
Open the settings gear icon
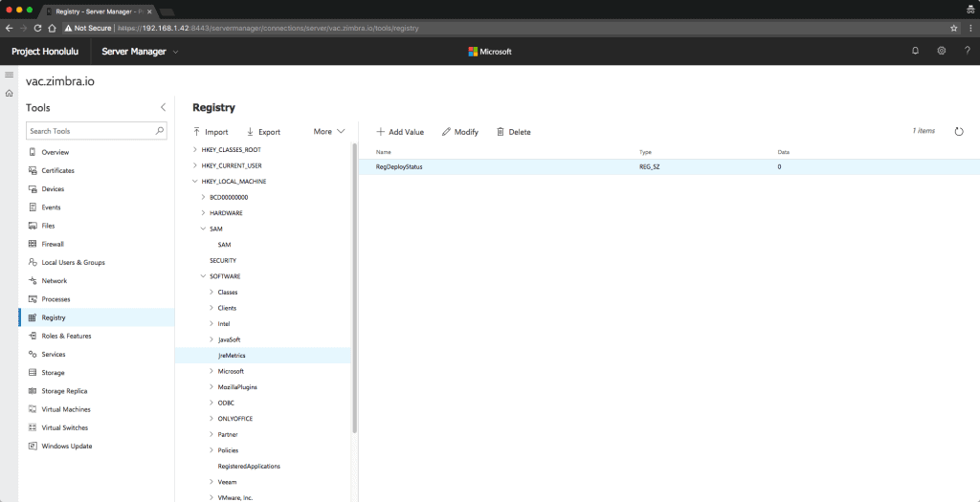tap(942, 52)
